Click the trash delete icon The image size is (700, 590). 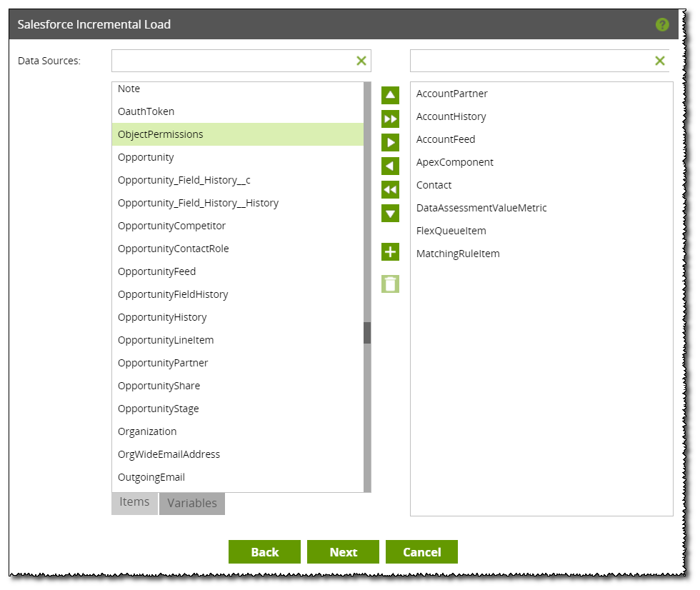[x=390, y=284]
